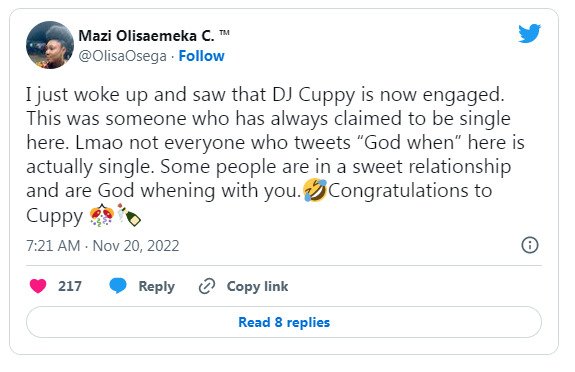This screenshot has width=575, height=372.
Task: Click the Copy link text
Action: click(x=257, y=287)
